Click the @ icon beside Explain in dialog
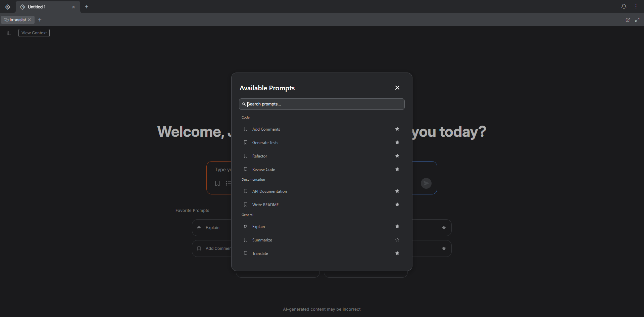Viewport: 644px width, 317px height. pyautogui.click(x=246, y=226)
